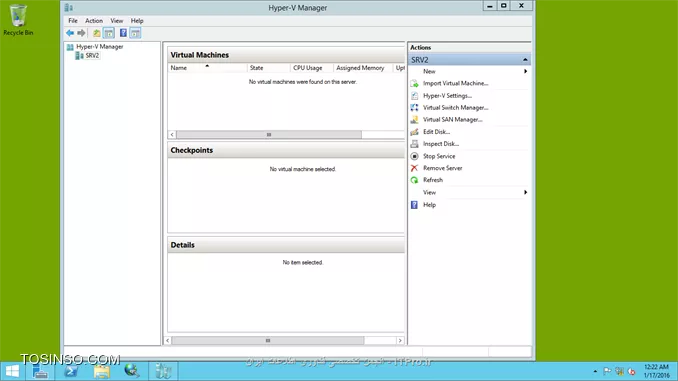Click Remove Server action text
The height and width of the screenshot is (381, 678).
pyautogui.click(x=442, y=168)
